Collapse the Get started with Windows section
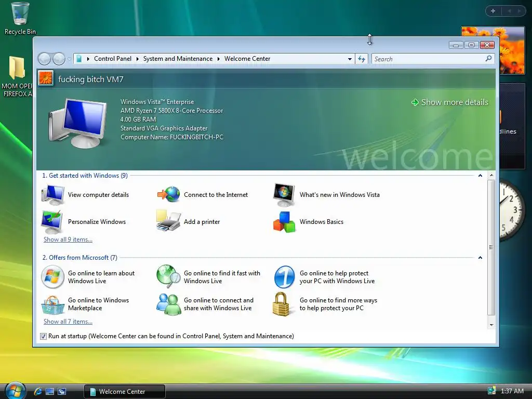Image resolution: width=532 pixels, height=399 pixels. coord(480,176)
